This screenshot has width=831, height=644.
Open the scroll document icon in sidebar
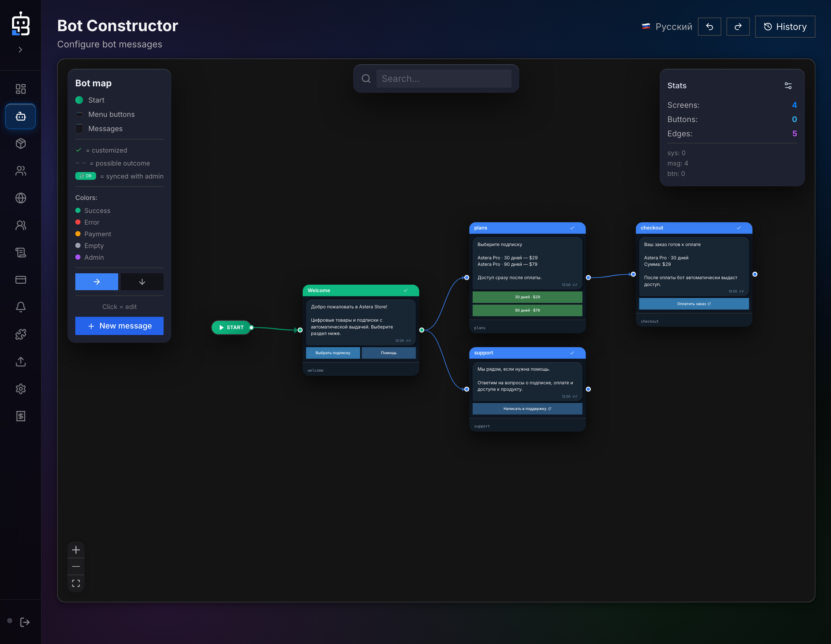pyautogui.click(x=20, y=253)
